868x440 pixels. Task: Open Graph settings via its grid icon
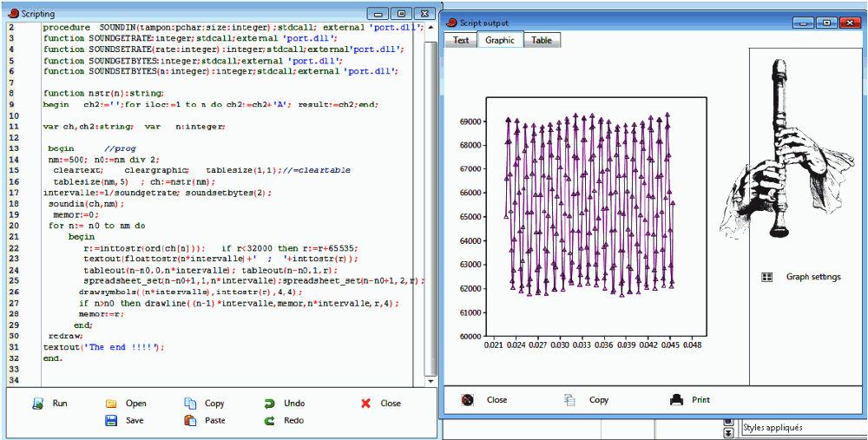pos(766,277)
